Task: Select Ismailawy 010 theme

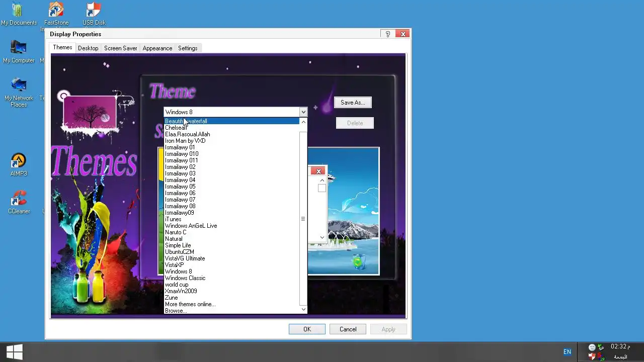Action: pyautogui.click(x=232, y=154)
